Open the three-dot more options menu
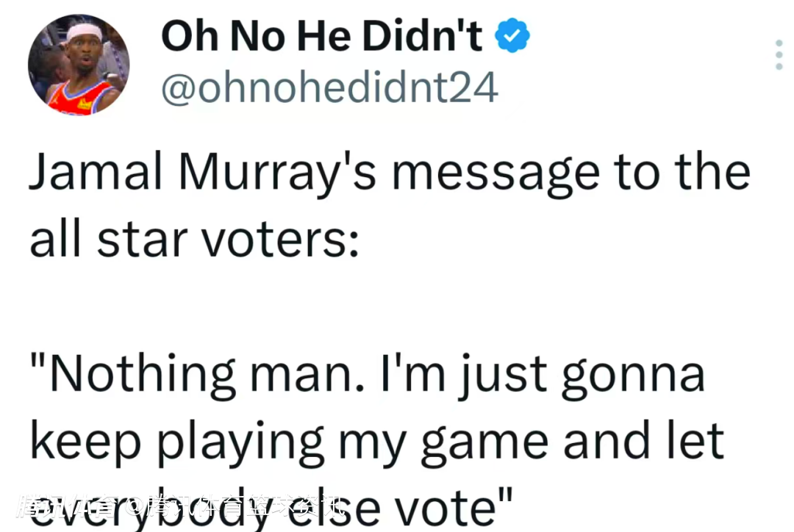The width and height of the screenshot is (794, 532). pyautogui.click(x=779, y=55)
